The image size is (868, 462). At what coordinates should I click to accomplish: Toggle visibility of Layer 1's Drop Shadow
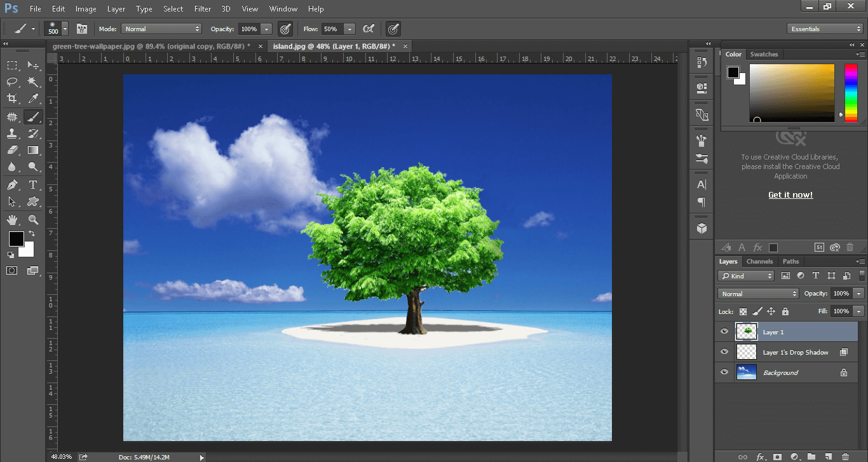(x=724, y=352)
